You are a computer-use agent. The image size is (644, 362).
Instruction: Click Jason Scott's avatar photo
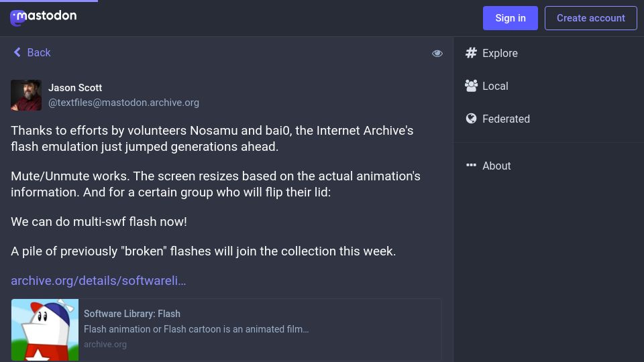(26, 95)
